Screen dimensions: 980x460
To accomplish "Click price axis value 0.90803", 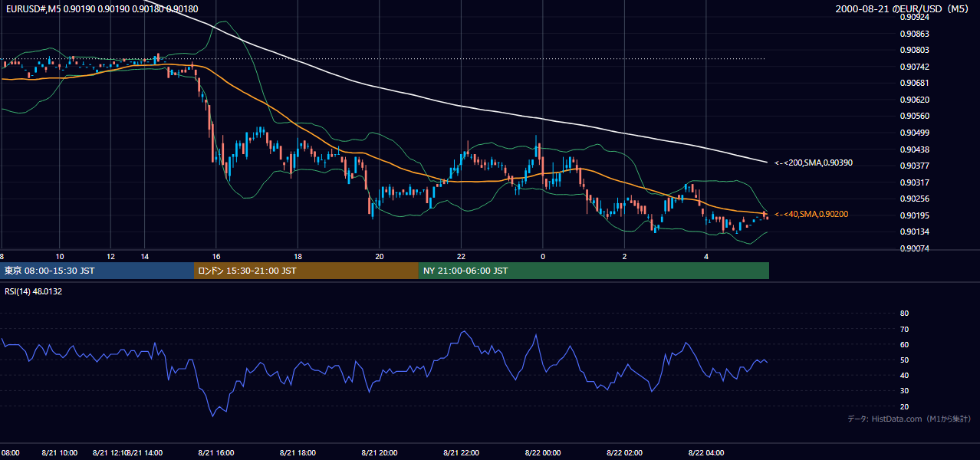I will point(913,50).
